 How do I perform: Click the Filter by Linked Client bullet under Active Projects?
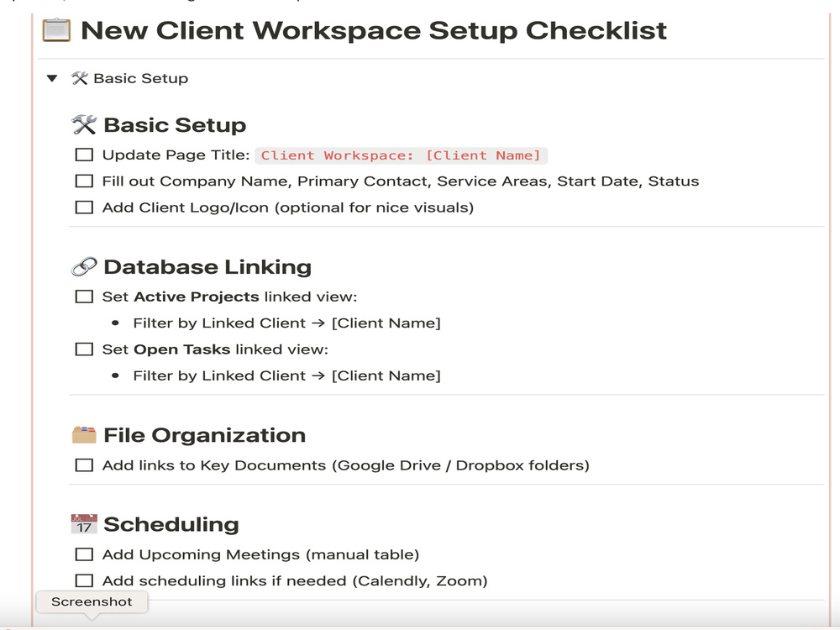(x=286, y=323)
